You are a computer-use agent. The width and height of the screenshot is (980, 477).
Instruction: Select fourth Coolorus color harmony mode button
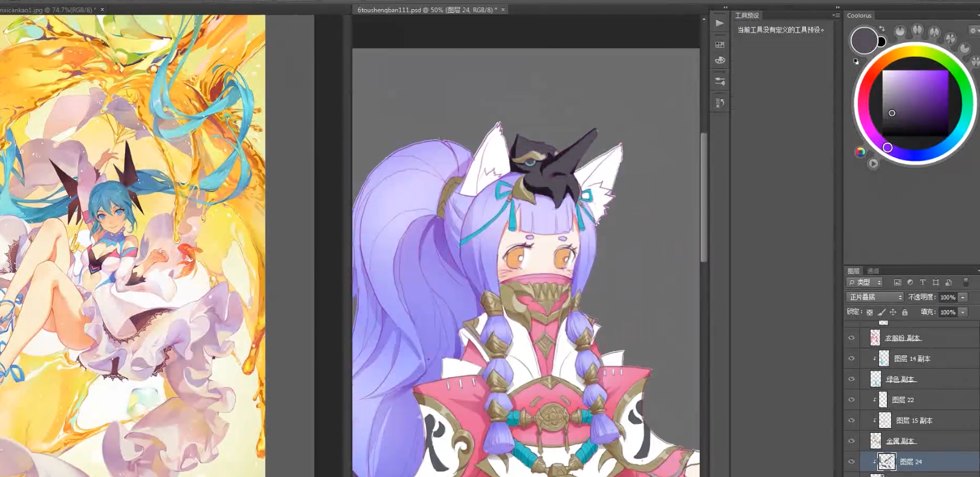click(x=950, y=39)
